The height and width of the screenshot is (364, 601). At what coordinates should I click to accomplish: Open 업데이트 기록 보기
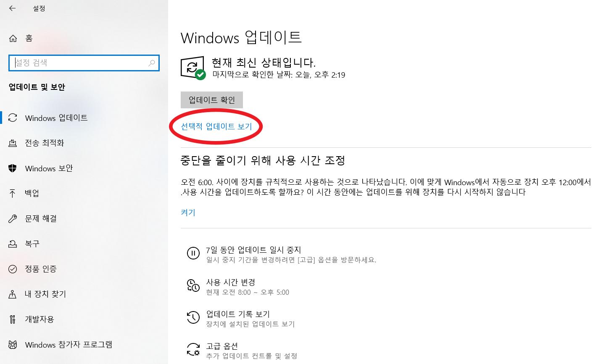[x=238, y=314]
